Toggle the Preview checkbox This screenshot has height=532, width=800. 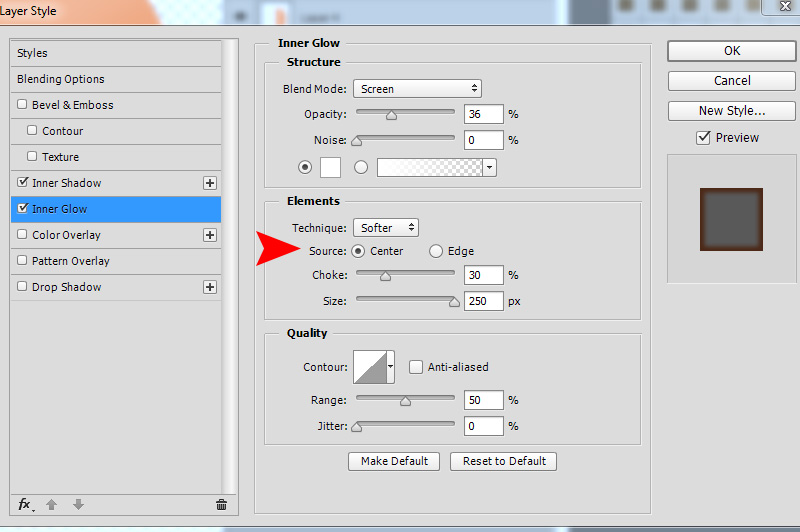point(703,138)
